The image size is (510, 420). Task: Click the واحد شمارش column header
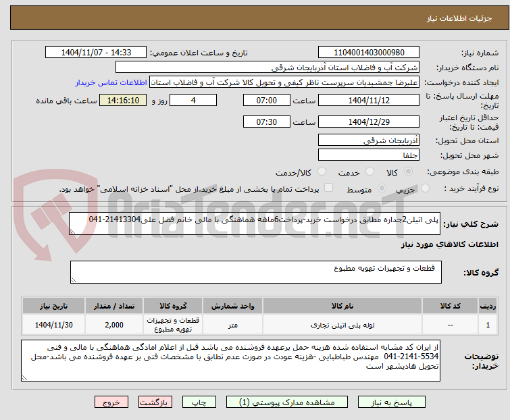pyautogui.click(x=232, y=306)
